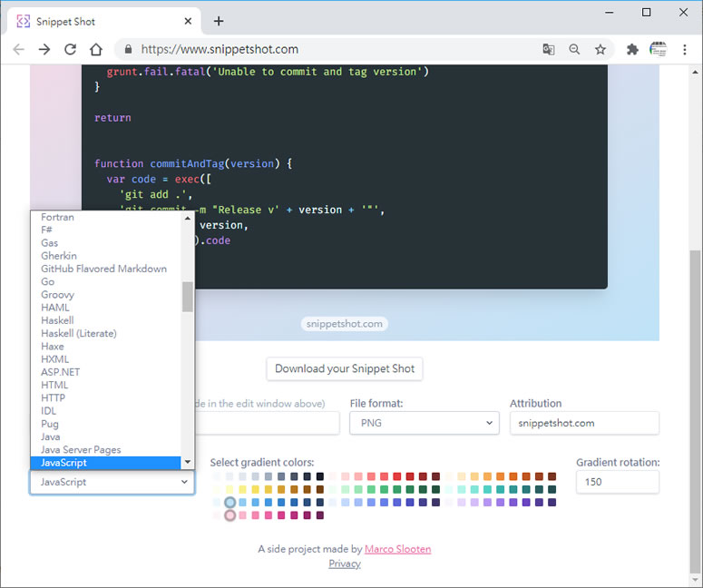The height and width of the screenshot is (588, 703).
Task: Pick ASP.NET from the dropdown list
Action: tap(105, 372)
